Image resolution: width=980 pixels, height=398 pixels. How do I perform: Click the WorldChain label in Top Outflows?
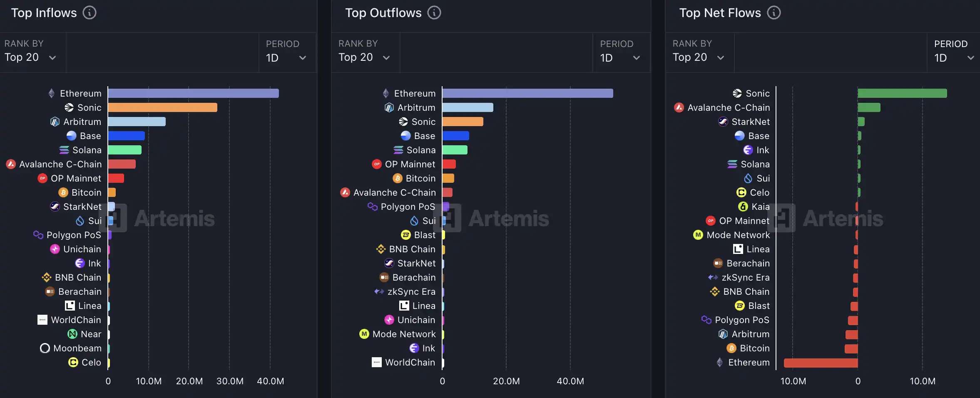410,362
